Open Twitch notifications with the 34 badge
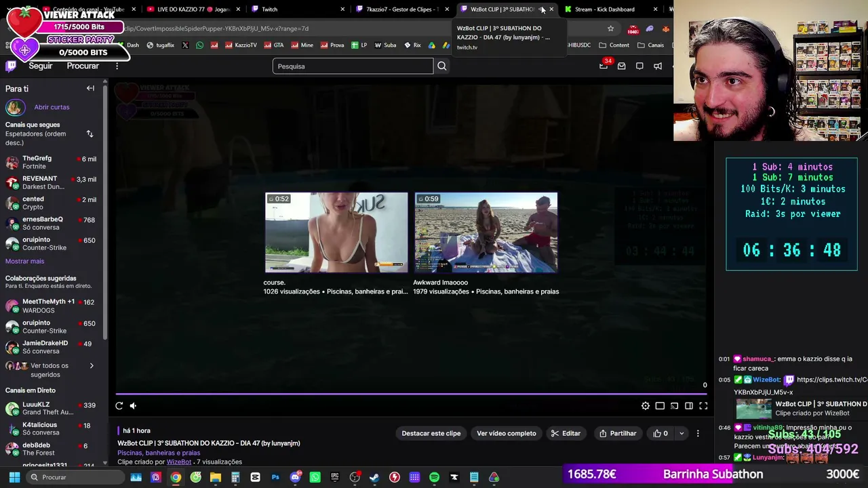Screen dimensions: 868x488 click(x=604, y=66)
